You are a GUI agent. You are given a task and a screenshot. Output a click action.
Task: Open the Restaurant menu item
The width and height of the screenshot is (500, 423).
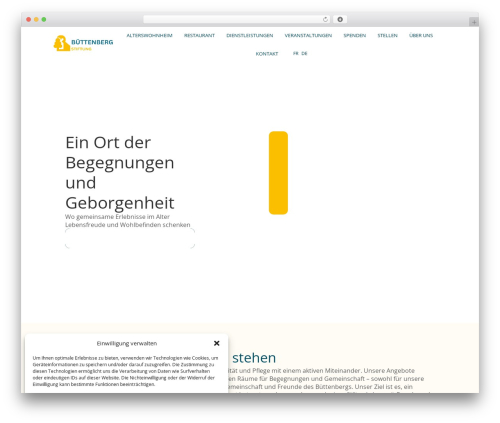click(x=199, y=35)
